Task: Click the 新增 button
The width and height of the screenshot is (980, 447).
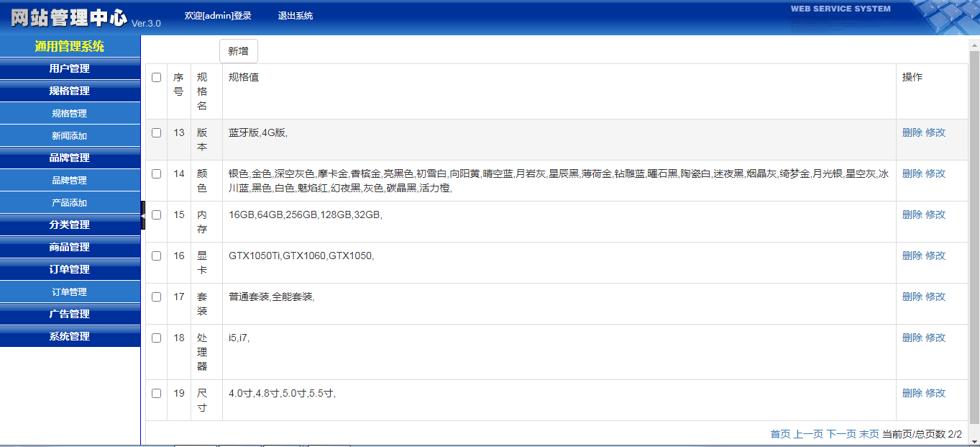Action: tap(239, 51)
